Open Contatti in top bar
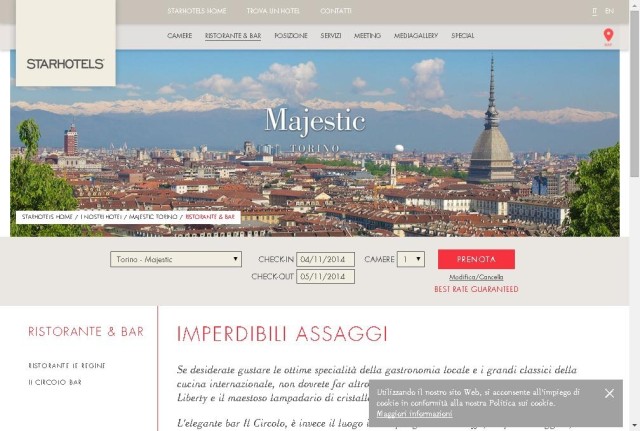Screen dimensions: 640x431 coord(336,11)
